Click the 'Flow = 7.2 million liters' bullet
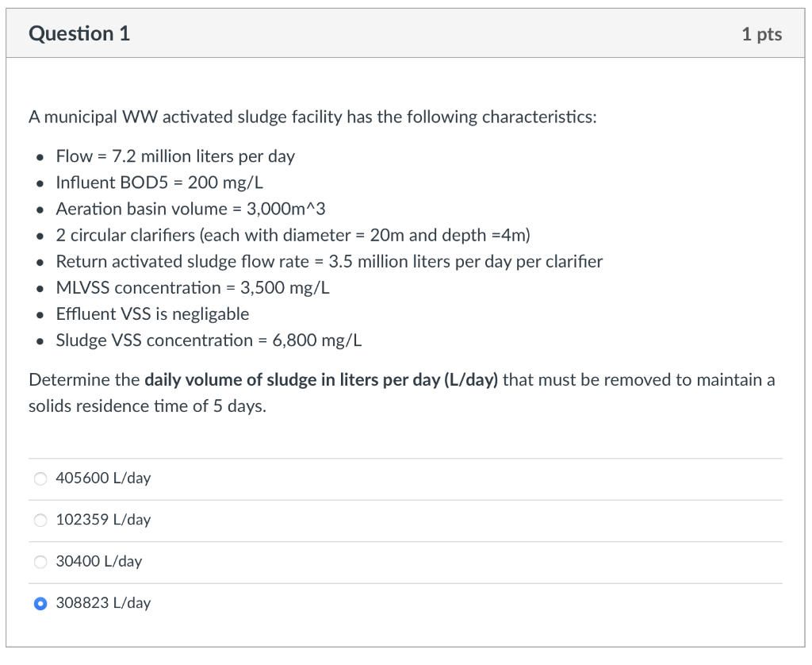Screen dimensions: 812x665 pyautogui.click(x=175, y=156)
